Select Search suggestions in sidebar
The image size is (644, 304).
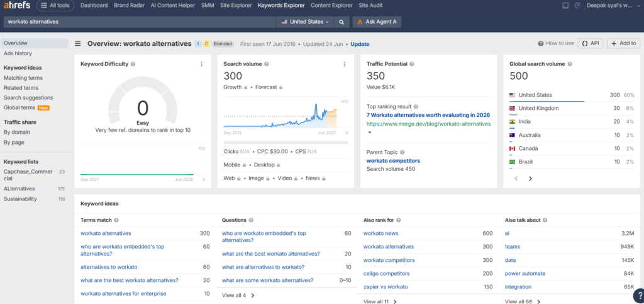pyautogui.click(x=28, y=97)
